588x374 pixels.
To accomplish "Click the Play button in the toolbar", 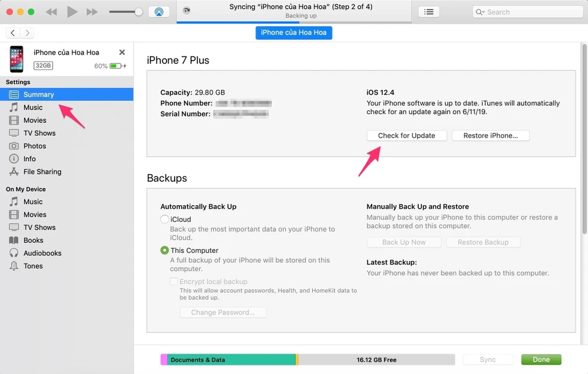I will click(72, 12).
